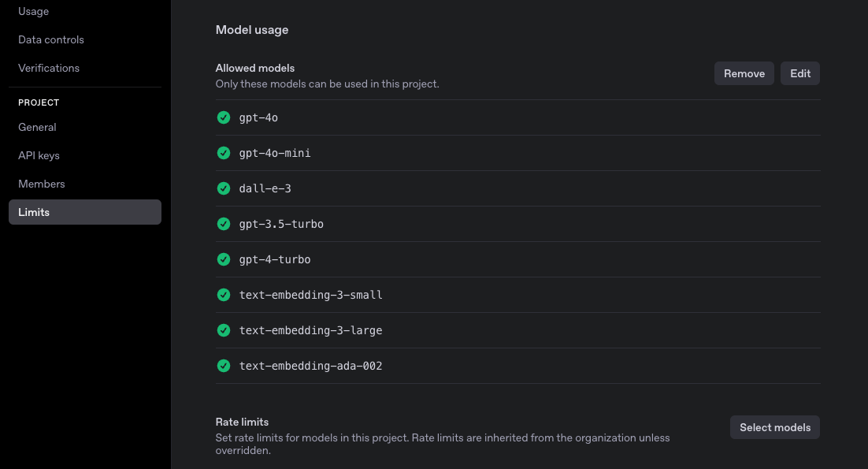Click the Remove button for allowed models
This screenshot has height=469, width=868.
click(x=744, y=73)
